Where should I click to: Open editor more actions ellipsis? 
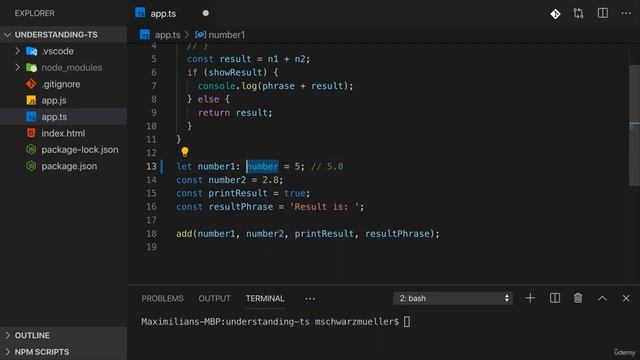point(626,13)
